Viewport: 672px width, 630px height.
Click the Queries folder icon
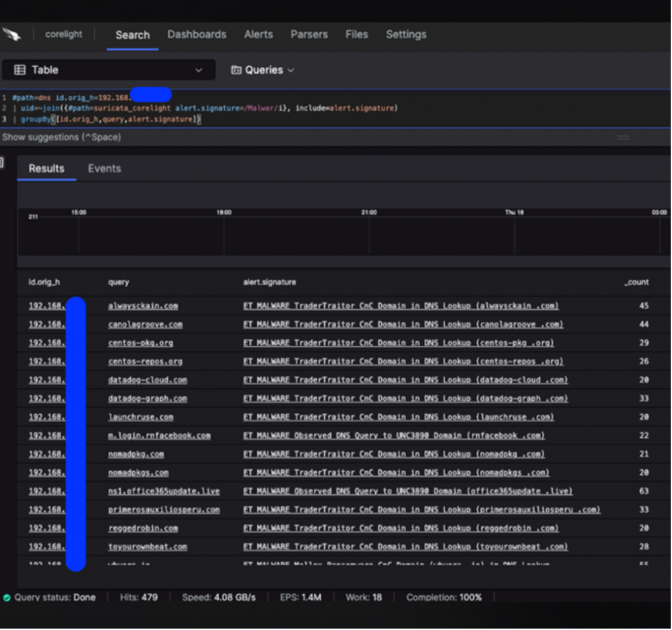pos(236,70)
